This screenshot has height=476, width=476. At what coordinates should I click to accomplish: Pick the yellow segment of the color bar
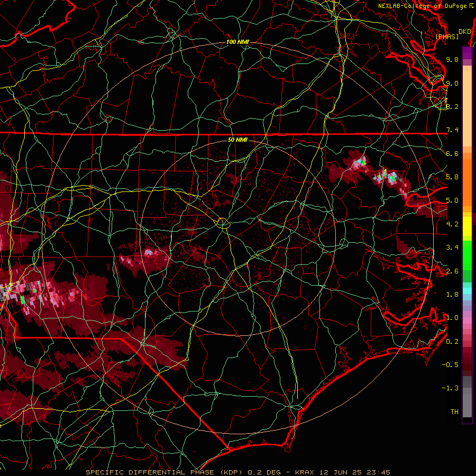point(467,226)
